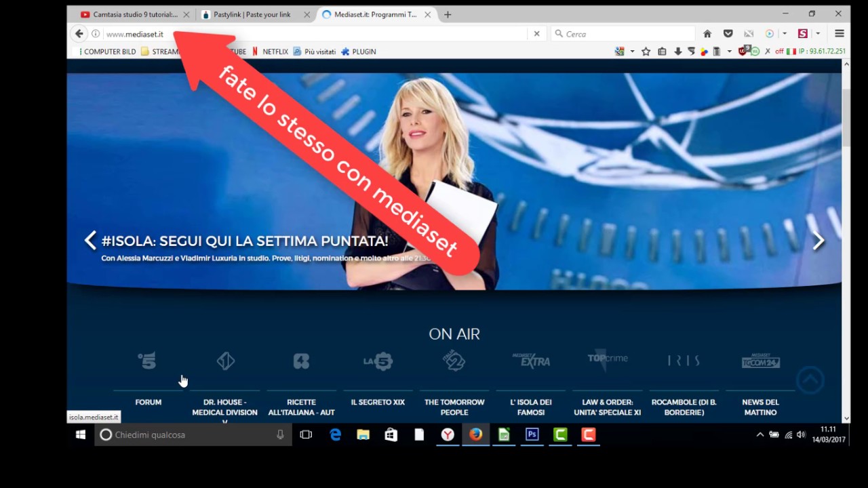The image size is (868, 488).
Task: Bookmark this page with the star icon
Action: pyautogui.click(x=646, y=52)
